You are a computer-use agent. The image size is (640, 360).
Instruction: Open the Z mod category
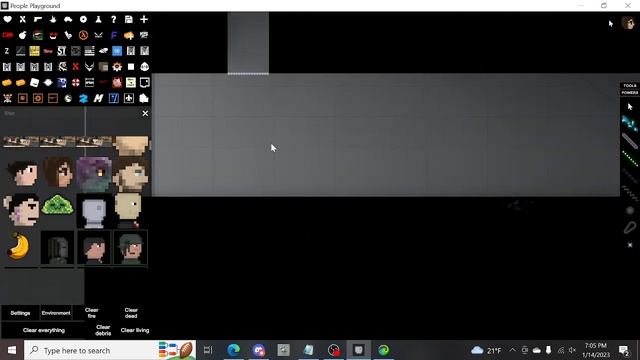tap(7, 51)
